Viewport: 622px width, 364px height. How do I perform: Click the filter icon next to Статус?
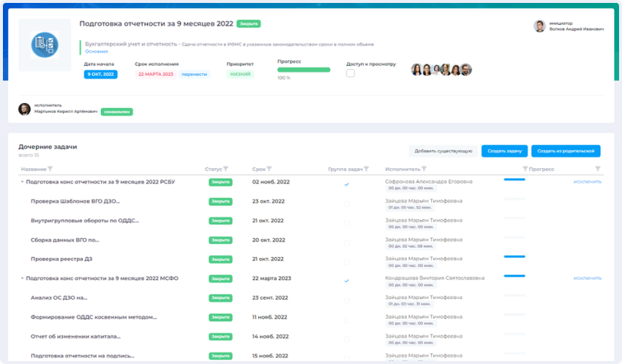point(226,169)
